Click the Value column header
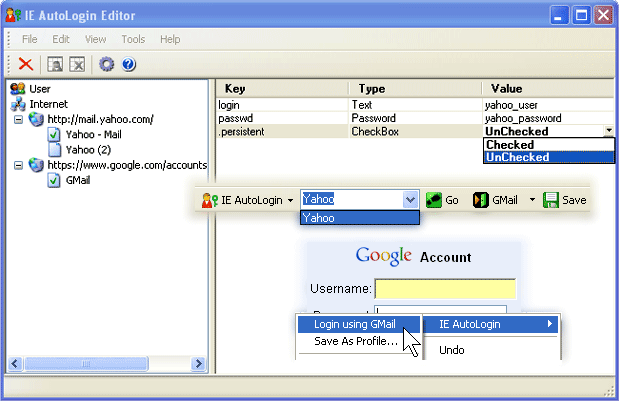Viewport: 619px width, 401px height. 548,88
